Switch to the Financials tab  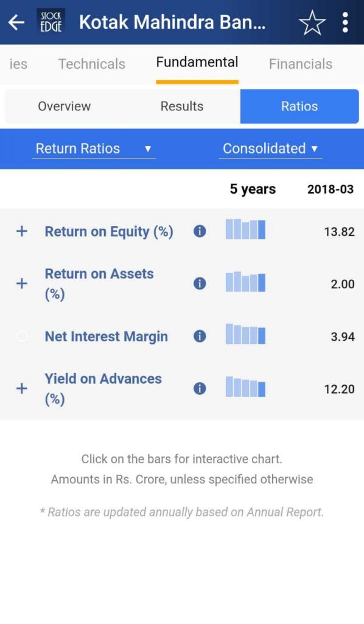[x=301, y=64]
